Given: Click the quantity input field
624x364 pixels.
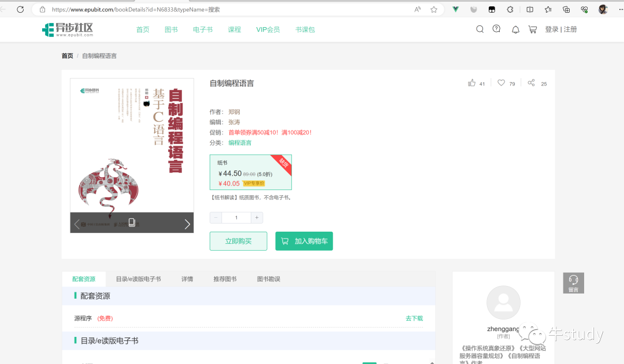Looking at the screenshot, I should pyautogui.click(x=236, y=218).
